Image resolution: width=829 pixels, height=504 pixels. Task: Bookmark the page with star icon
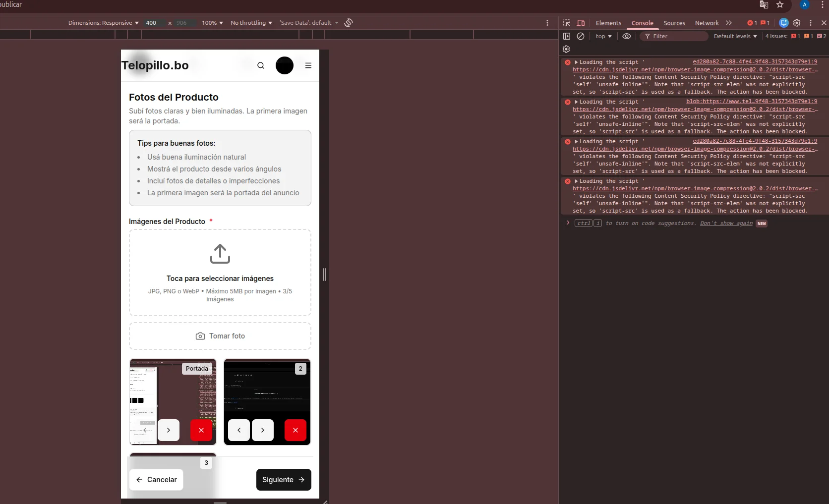(780, 4)
